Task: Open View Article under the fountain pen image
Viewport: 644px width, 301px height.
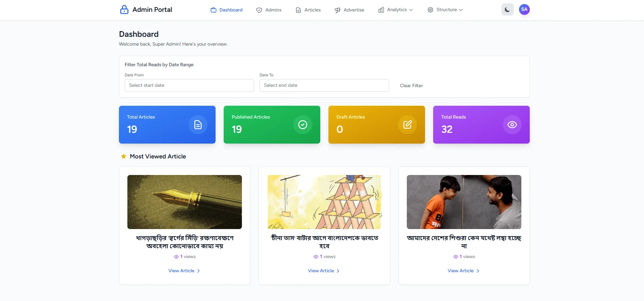Action: 184,271
